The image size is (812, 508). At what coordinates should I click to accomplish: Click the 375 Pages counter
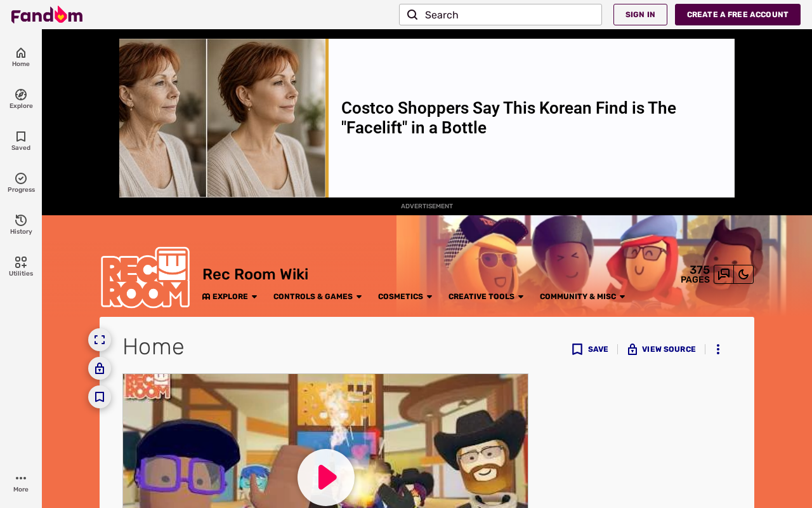point(695,274)
